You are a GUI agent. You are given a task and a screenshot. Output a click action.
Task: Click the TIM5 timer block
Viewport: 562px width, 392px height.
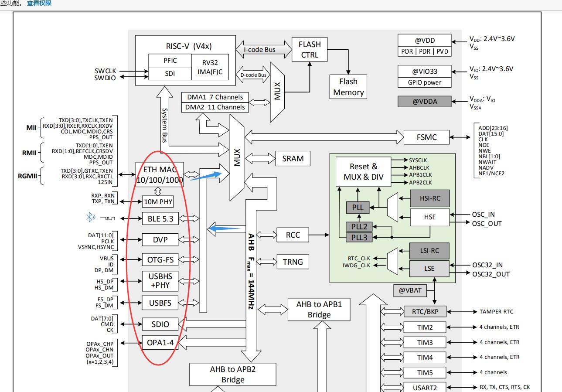pos(425,372)
